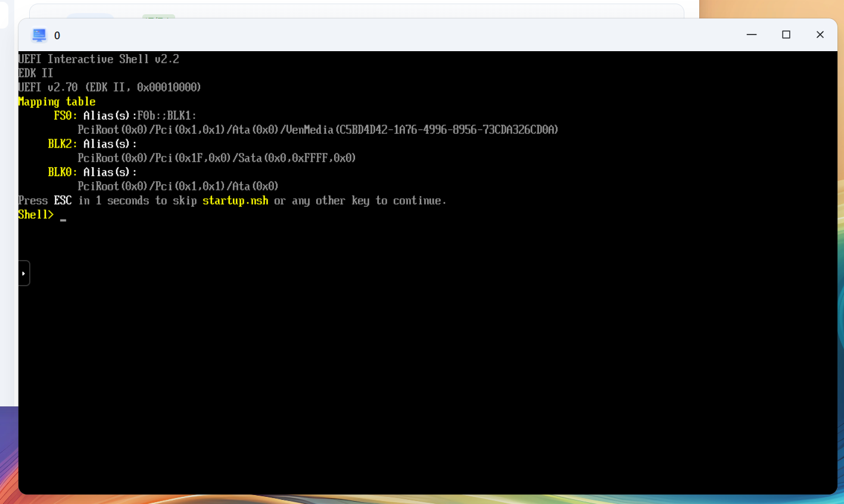Viewport: 844px width, 504px height.
Task: Click the 'BLK2:' mapping label
Action: point(63,144)
